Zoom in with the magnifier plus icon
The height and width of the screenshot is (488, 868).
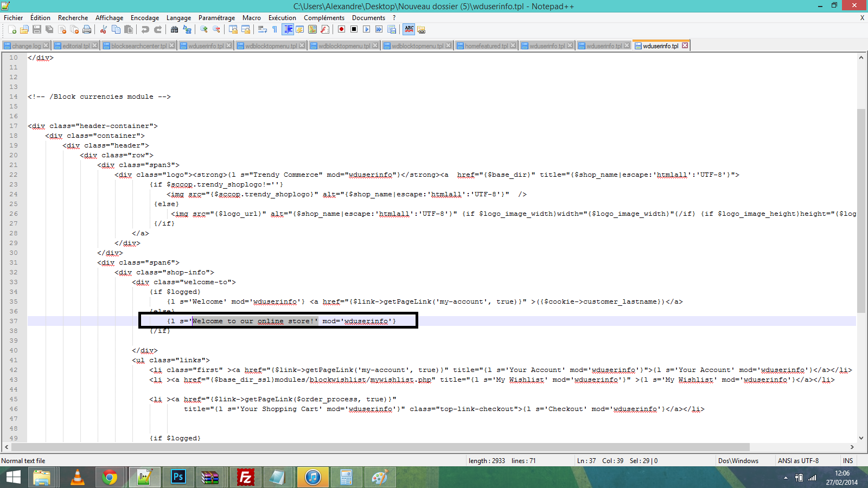(x=204, y=29)
